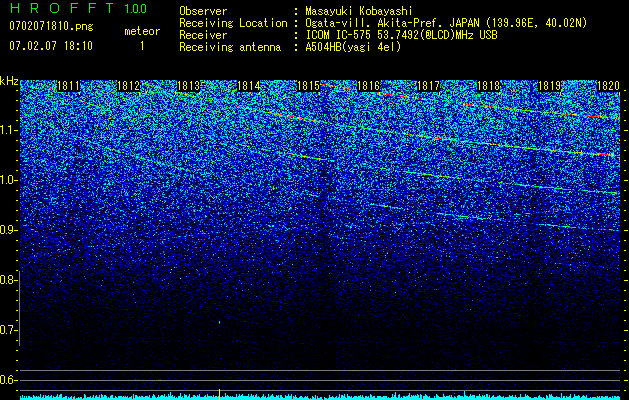
Task: Click the date stamp 07.02.07 18:10
Action: point(51,46)
